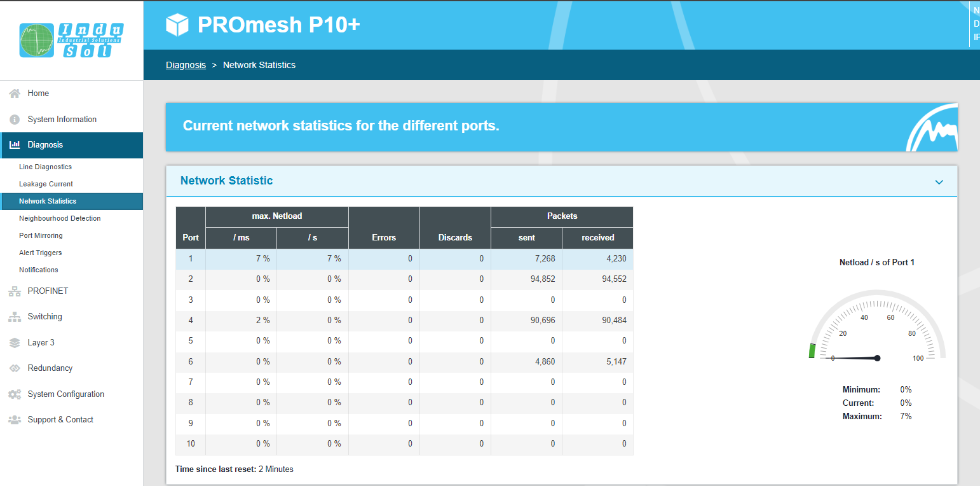Go to Leakage Current submenu

pos(71,184)
